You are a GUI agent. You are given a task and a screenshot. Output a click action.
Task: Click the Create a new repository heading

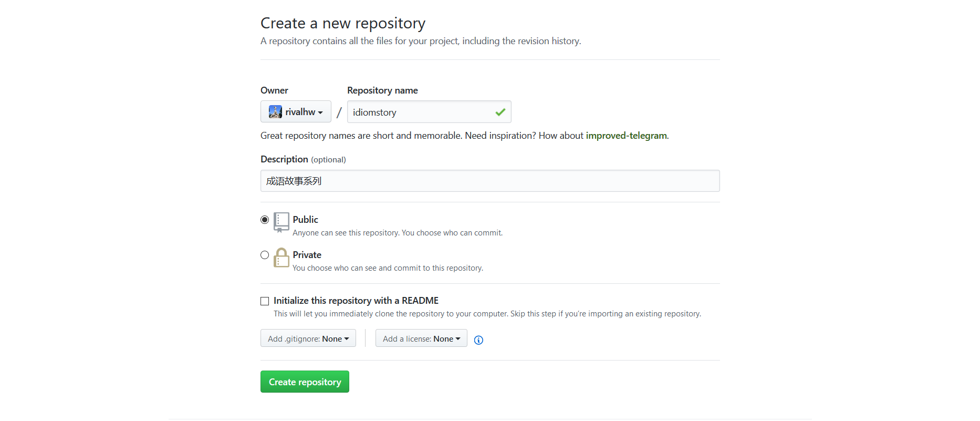click(x=342, y=23)
